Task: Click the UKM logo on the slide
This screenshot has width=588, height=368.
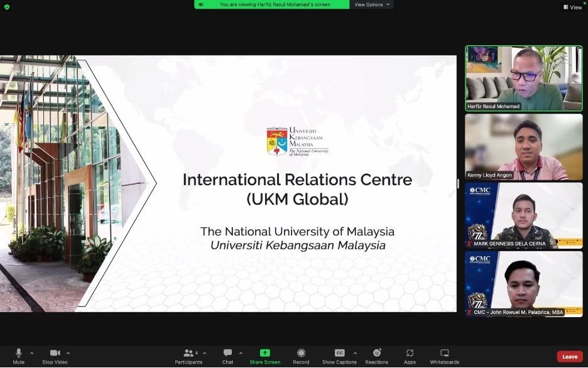Action: point(297,141)
